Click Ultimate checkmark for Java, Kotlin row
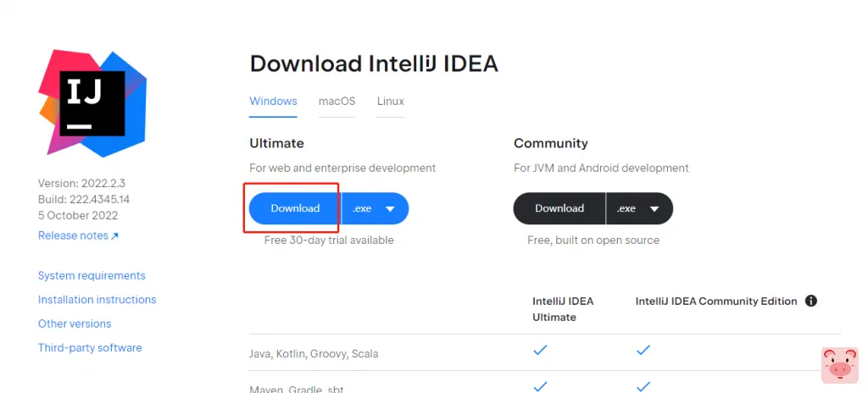This screenshot has height=393, width=868. (x=540, y=350)
